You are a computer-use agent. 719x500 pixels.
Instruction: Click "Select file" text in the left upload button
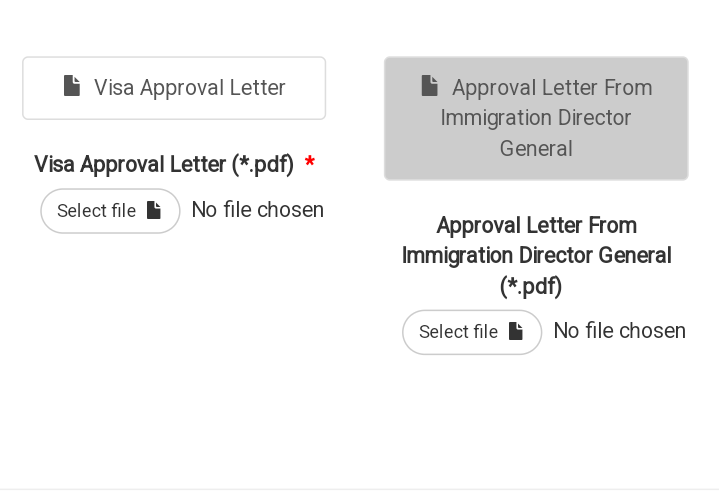96,211
